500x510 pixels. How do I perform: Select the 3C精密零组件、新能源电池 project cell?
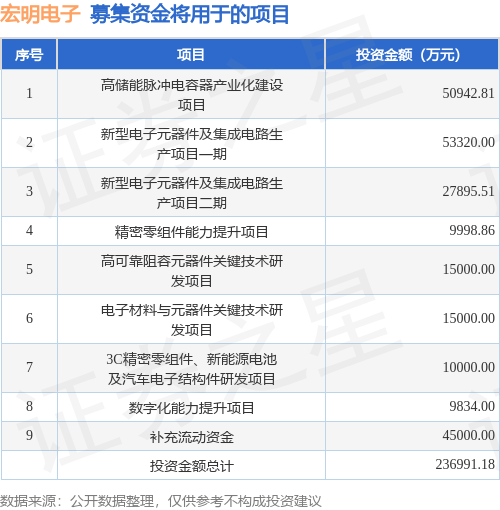[x=191, y=368]
